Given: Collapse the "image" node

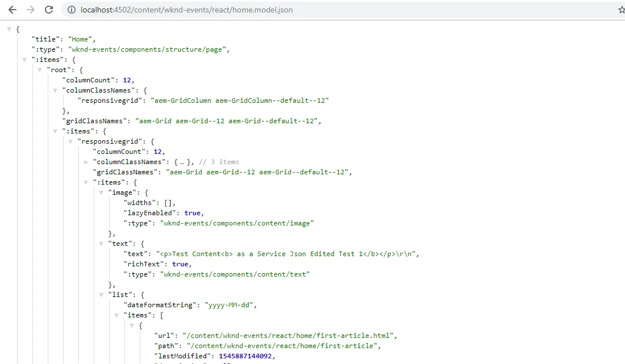Looking at the screenshot, I should pos(101,193).
